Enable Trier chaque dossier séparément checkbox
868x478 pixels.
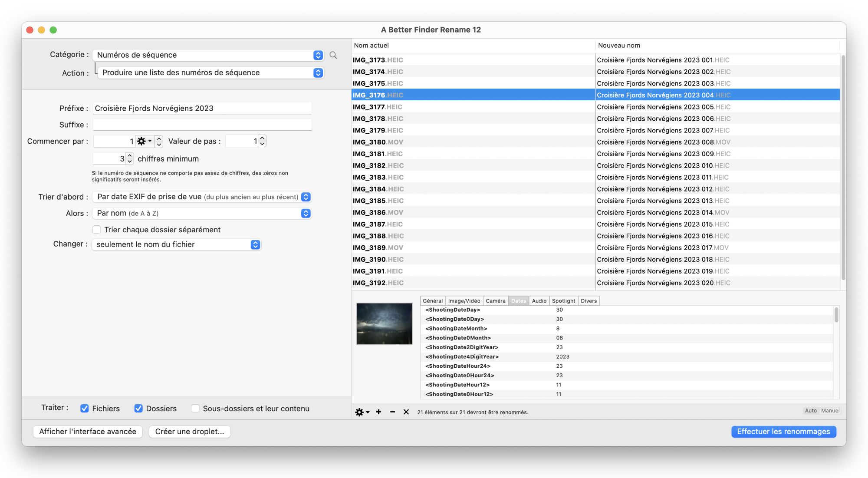coord(97,230)
